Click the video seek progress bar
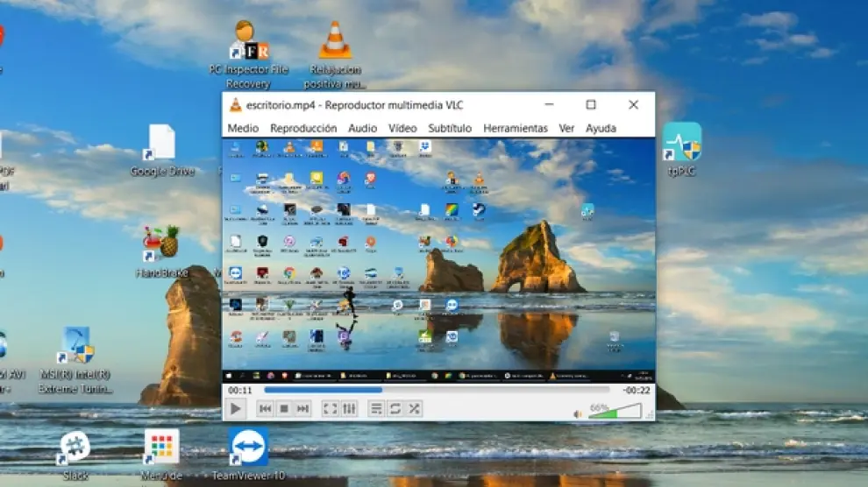 [436, 390]
